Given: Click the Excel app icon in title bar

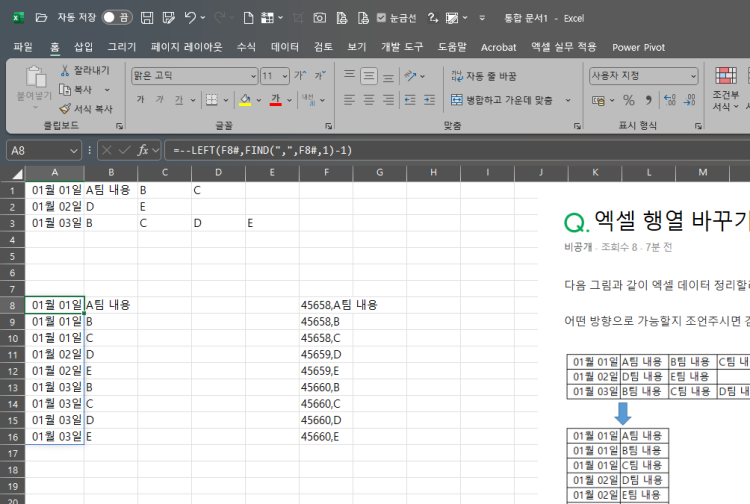Looking at the screenshot, I should point(18,18).
